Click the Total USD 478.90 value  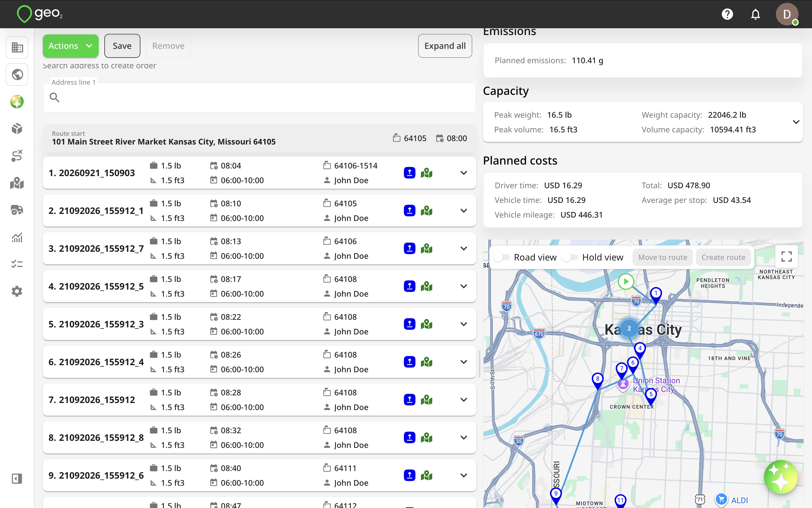pos(689,185)
